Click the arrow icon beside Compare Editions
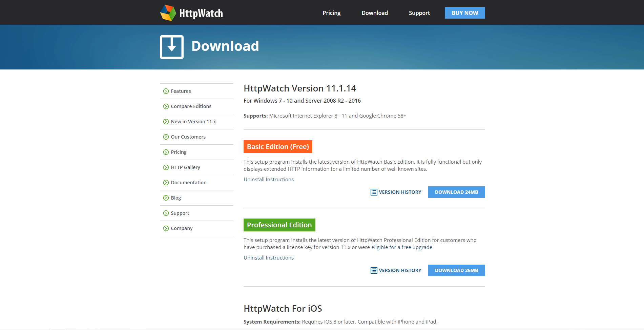 tap(166, 106)
